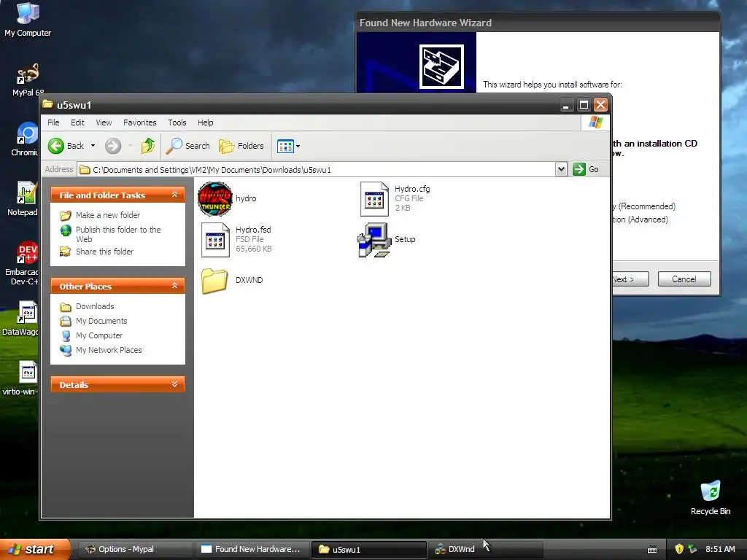Click the Found New Hardware Wizard title bar
The image size is (747, 560).
(538, 23)
